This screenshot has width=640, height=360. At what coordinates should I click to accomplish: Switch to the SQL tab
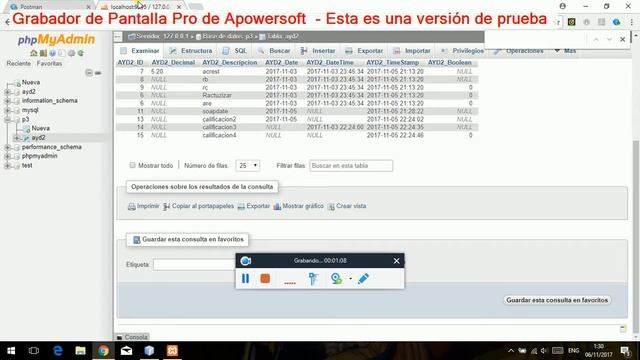point(235,51)
